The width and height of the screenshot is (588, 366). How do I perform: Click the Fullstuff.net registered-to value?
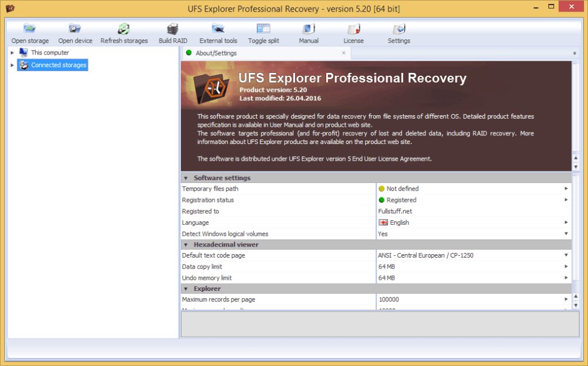click(395, 211)
